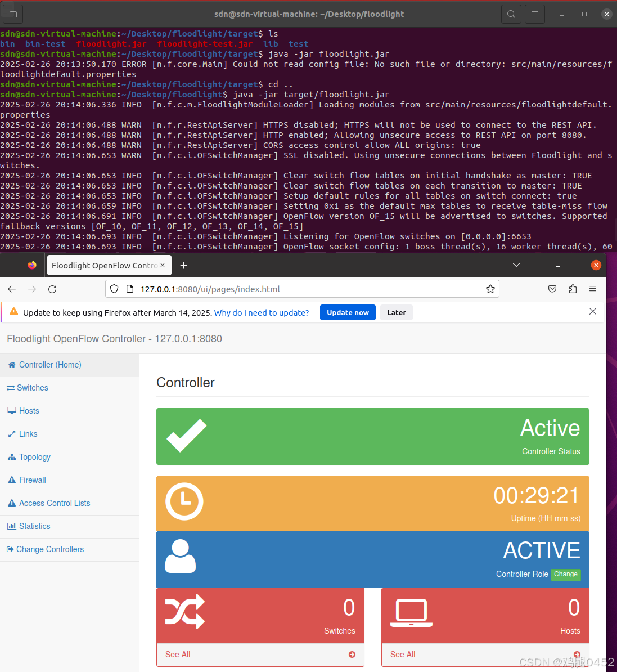Viewport: 617px width, 672px height.
Task: Close the Floodlight OpenFlow Controller tab
Action: tap(163, 265)
